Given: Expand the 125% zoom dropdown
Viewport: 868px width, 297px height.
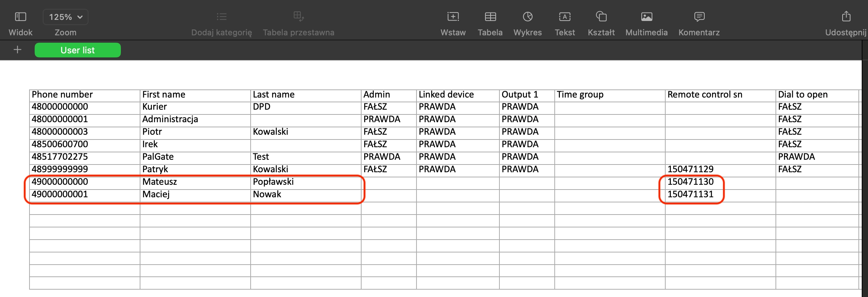Looking at the screenshot, I should tap(66, 17).
